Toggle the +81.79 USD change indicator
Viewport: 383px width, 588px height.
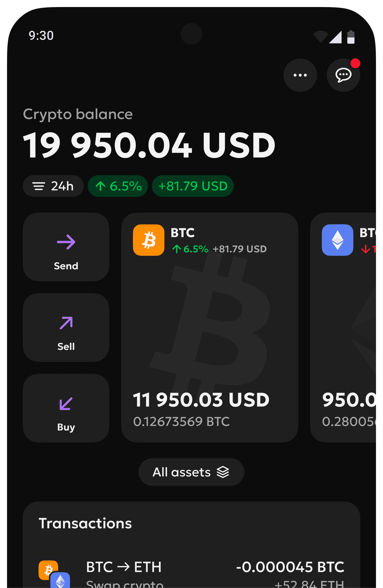click(193, 186)
